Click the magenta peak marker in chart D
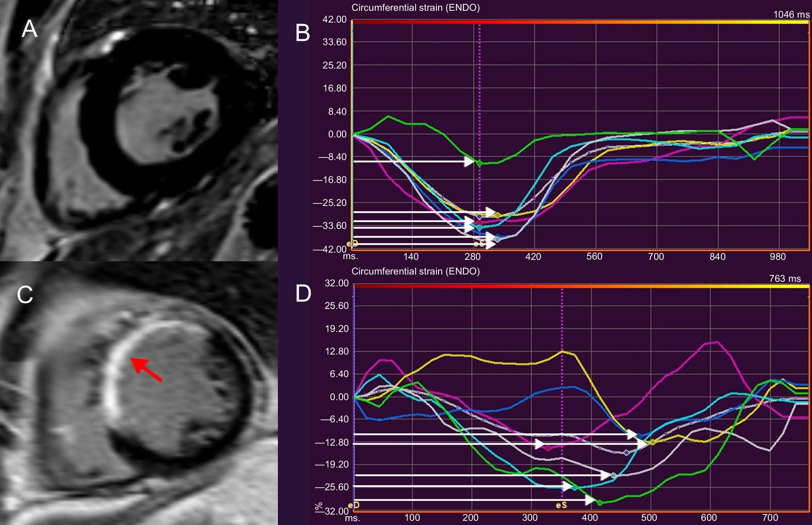This screenshot has height=525, width=812. pos(548,448)
